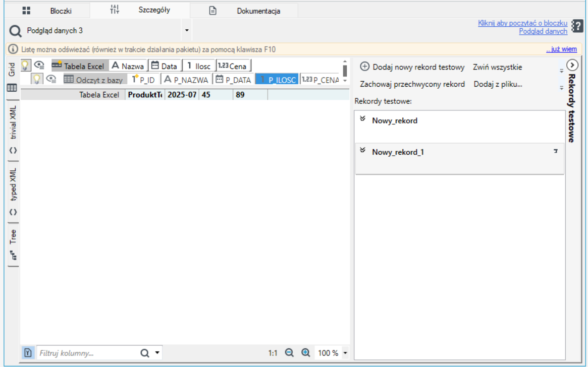Click the magnifier search icon in column filter

coord(145,353)
